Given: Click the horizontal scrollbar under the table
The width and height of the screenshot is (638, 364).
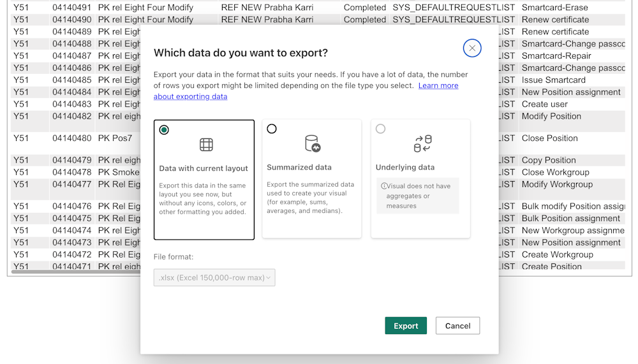Looking at the screenshot, I should point(76,272).
